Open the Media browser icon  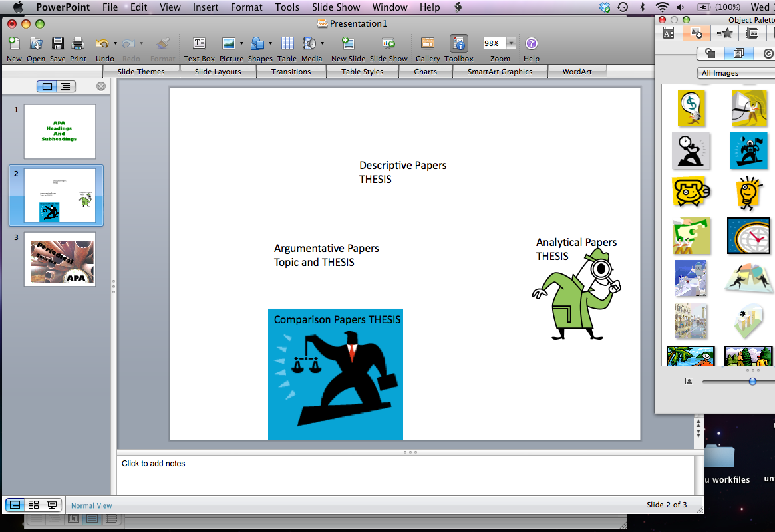pyautogui.click(x=309, y=42)
